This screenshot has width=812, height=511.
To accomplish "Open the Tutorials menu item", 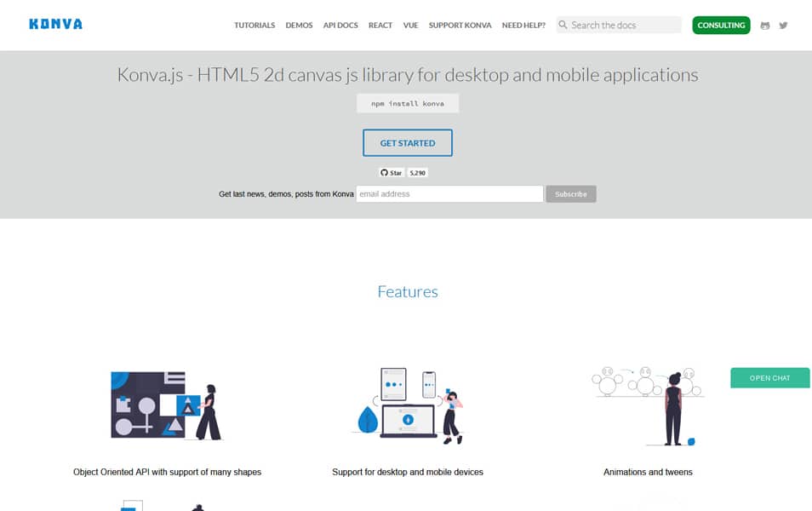I will coord(254,25).
